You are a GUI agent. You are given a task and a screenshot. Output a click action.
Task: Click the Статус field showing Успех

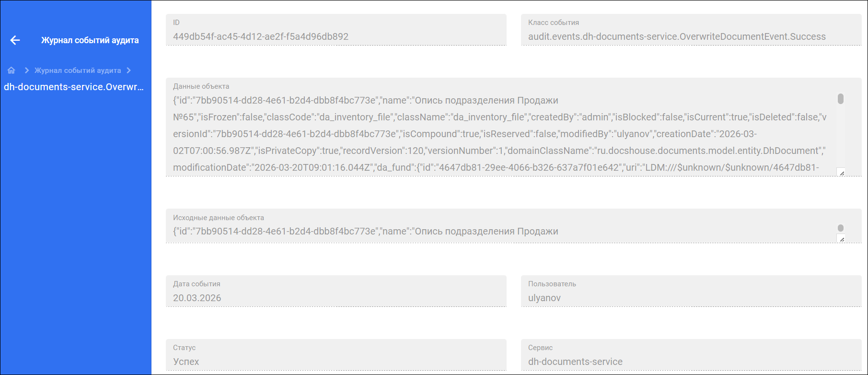tap(336, 355)
